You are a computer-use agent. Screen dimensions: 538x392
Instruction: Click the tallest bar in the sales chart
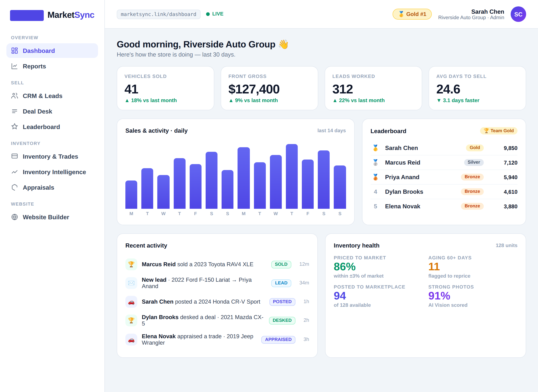click(292, 176)
